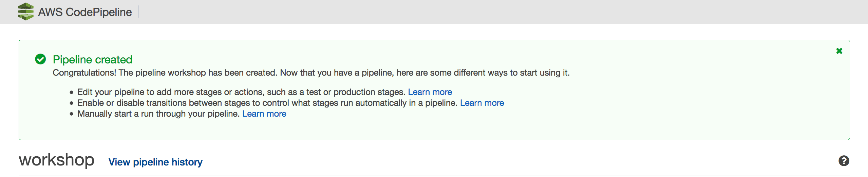Click the bullet dot before 'Edit your pipeline'

[x=71, y=92]
